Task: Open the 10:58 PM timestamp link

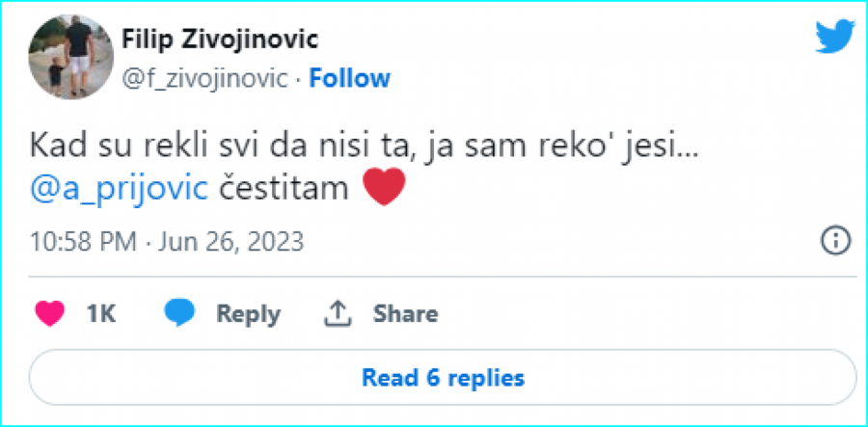Action: (x=81, y=241)
